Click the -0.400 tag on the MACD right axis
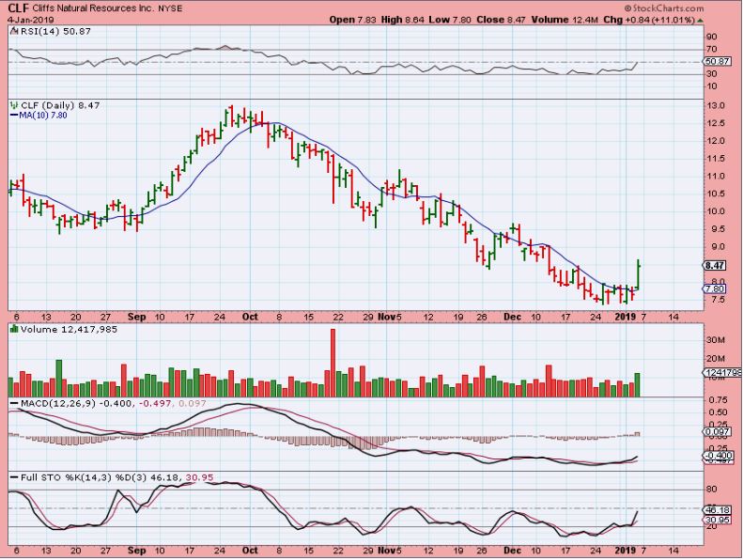This screenshot has height=560, width=743. (720, 455)
